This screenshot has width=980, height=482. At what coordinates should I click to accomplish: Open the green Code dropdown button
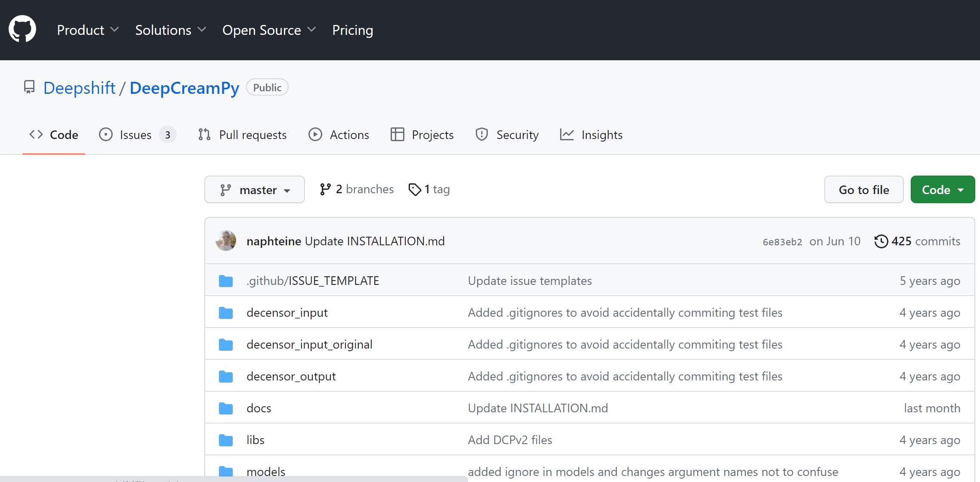tap(943, 189)
